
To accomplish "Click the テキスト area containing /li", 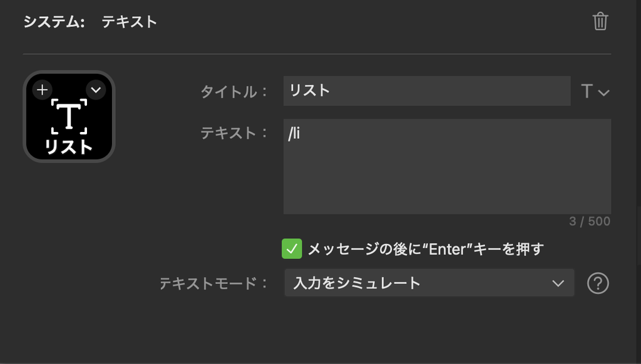I will tap(447, 166).
